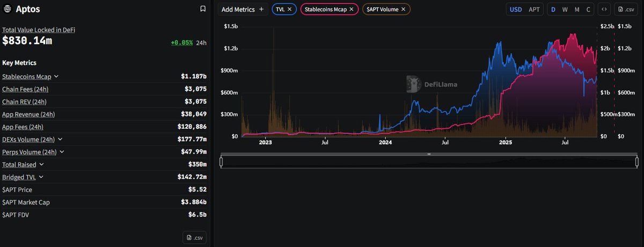The width and height of the screenshot is (644, 247).
Task: Download key metrics .csv in sidebar
Action: 194,237
